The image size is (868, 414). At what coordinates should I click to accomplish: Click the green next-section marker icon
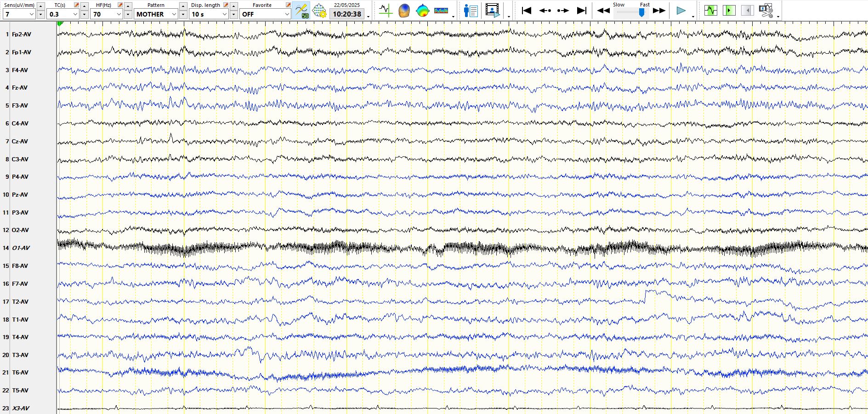729,10
